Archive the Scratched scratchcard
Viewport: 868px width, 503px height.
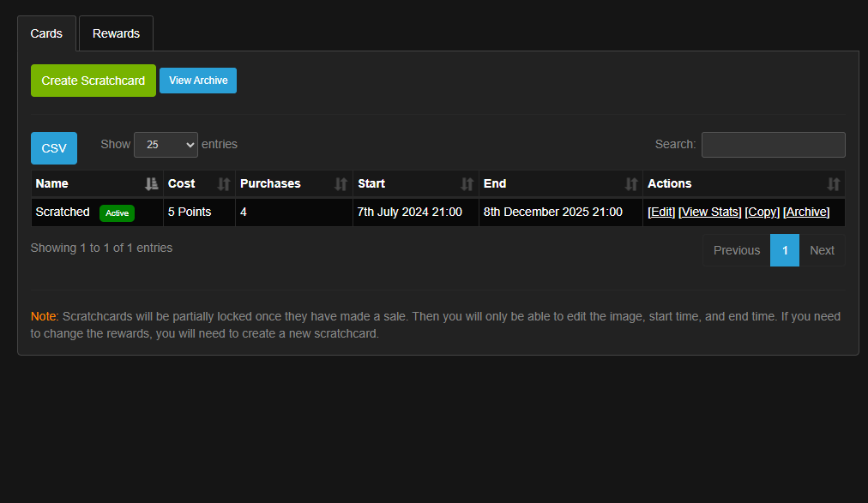(806, 212)
